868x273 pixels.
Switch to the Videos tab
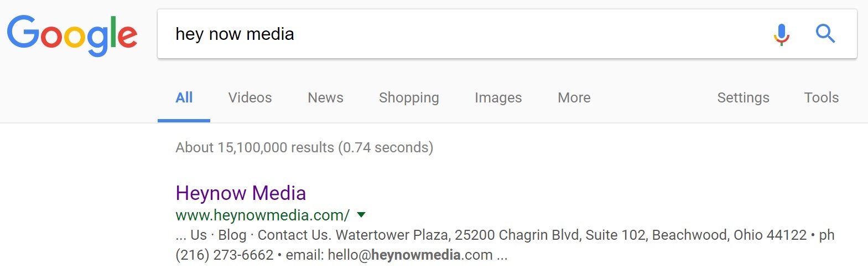[250, 98]
